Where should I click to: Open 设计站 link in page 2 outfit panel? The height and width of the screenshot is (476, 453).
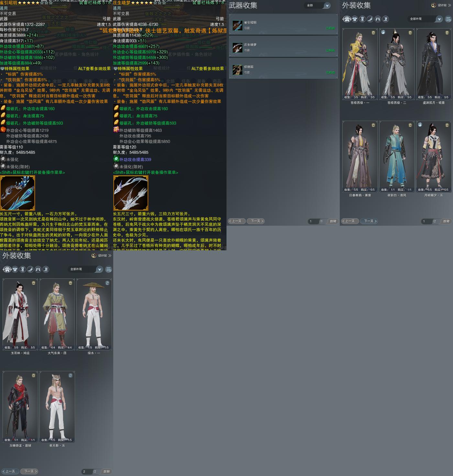(101, 255)
